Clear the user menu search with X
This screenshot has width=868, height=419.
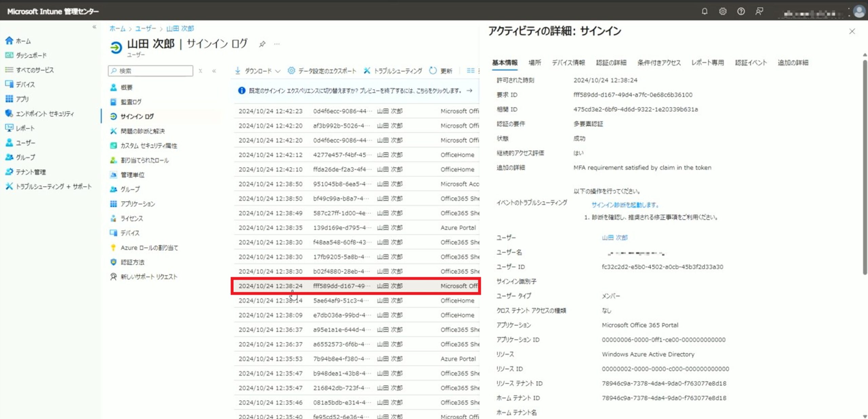tap(200, 71)
